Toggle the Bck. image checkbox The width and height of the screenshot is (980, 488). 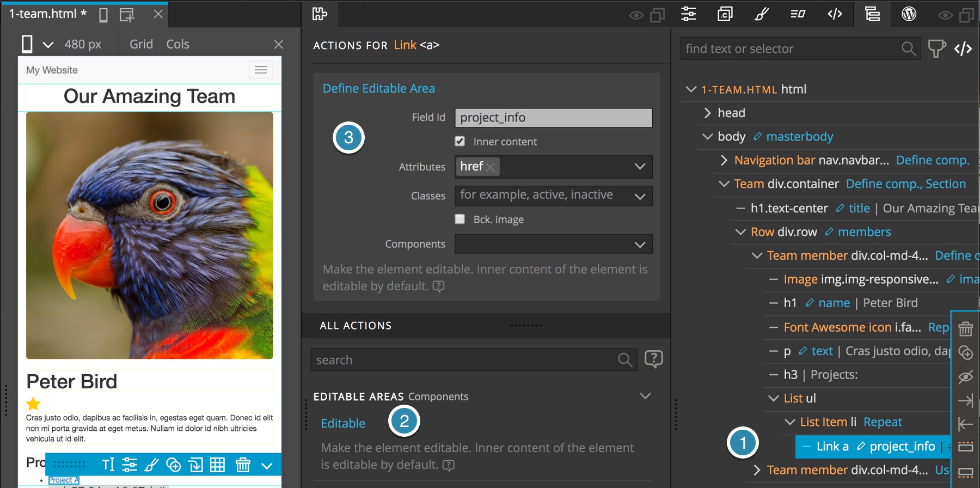click(x=460, y=219)
